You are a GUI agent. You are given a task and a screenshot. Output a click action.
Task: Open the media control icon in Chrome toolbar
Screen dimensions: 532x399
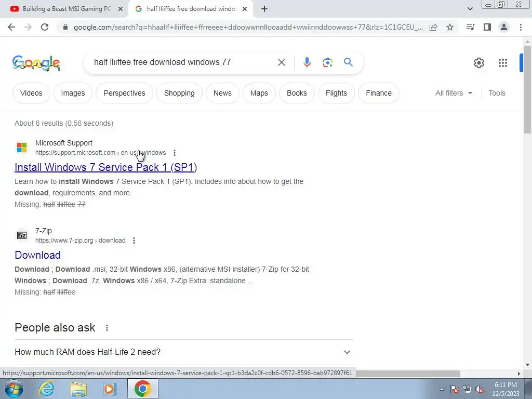pos(470,27)
